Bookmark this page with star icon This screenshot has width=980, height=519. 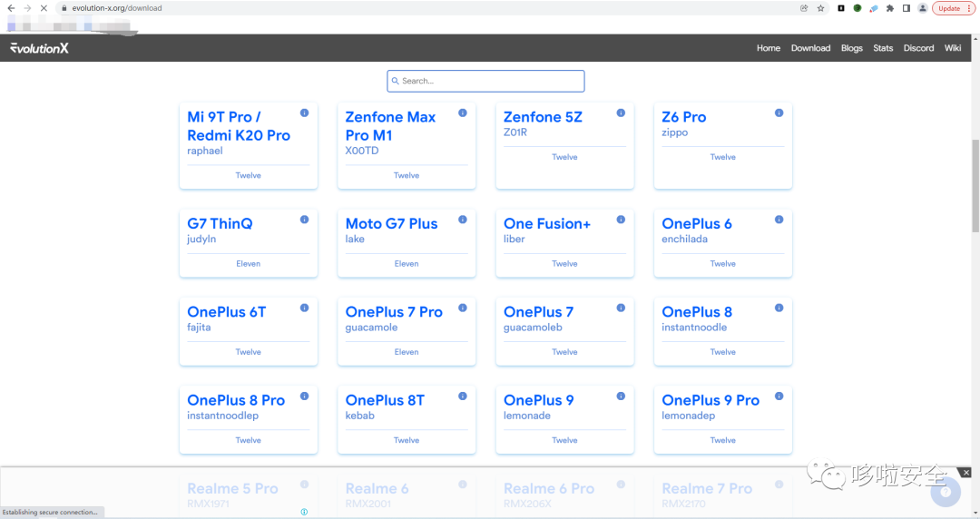tap(820, 8)
